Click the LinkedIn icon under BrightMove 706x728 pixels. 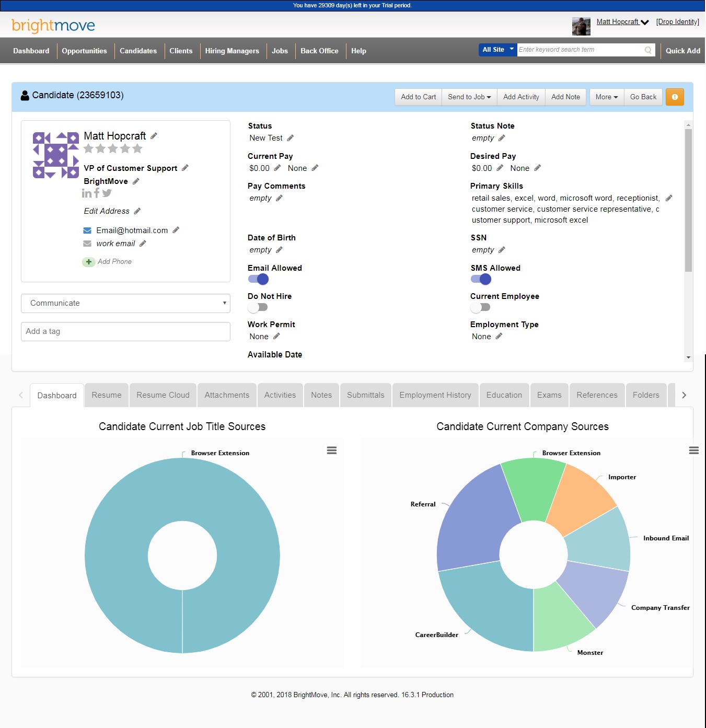(x=87, y=193)
